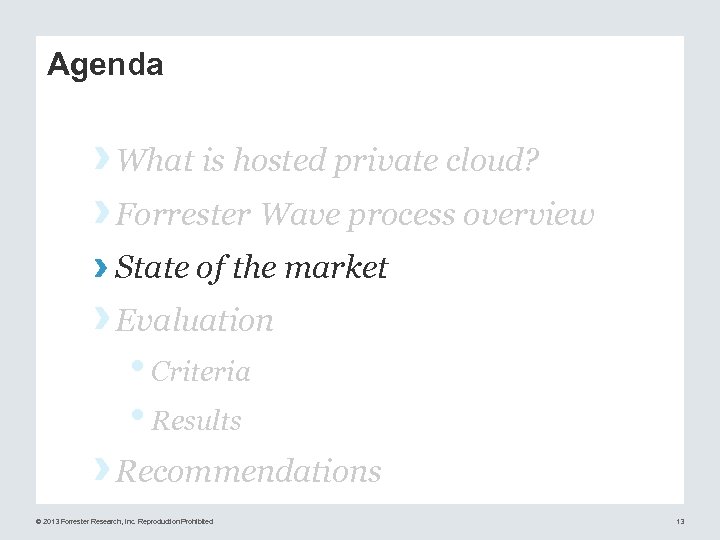Click the round bullet dot before "Criteria"
Screen dimensions: 720x540
(141, 367)
